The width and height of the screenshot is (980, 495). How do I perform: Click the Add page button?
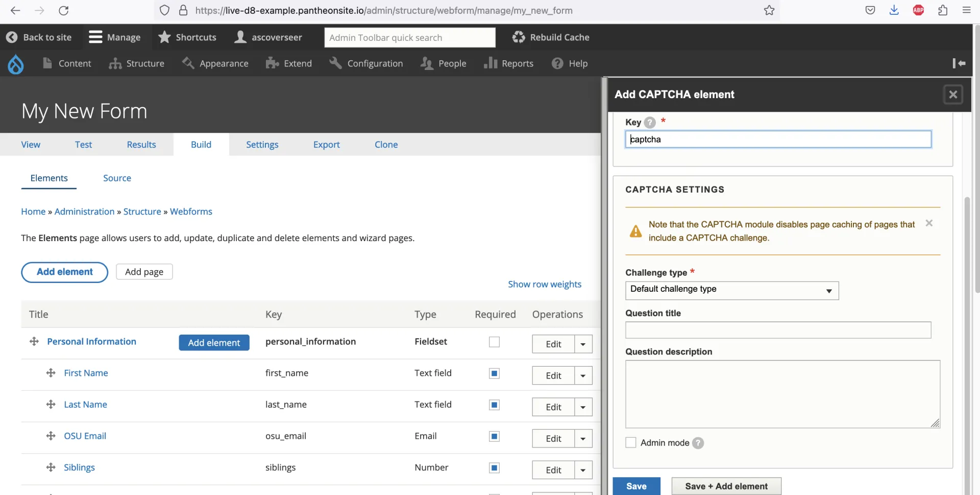tap(144, 272)
